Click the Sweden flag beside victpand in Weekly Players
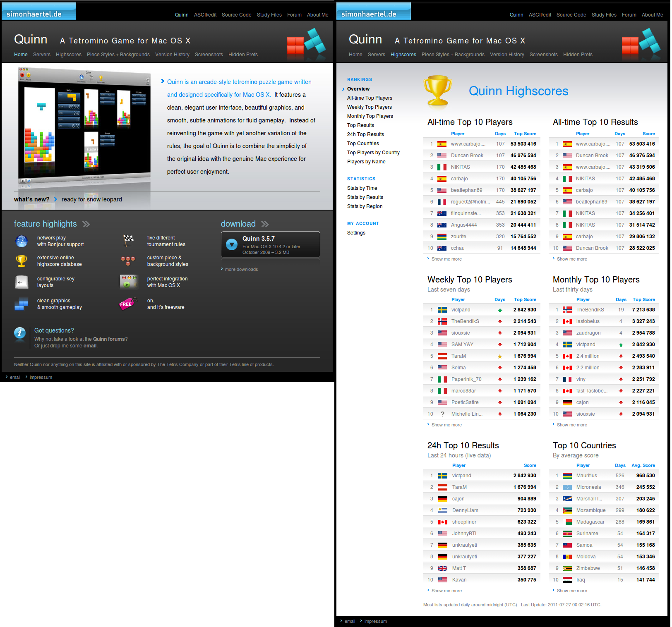Screen dimensions: 672x627 (442, 310)
